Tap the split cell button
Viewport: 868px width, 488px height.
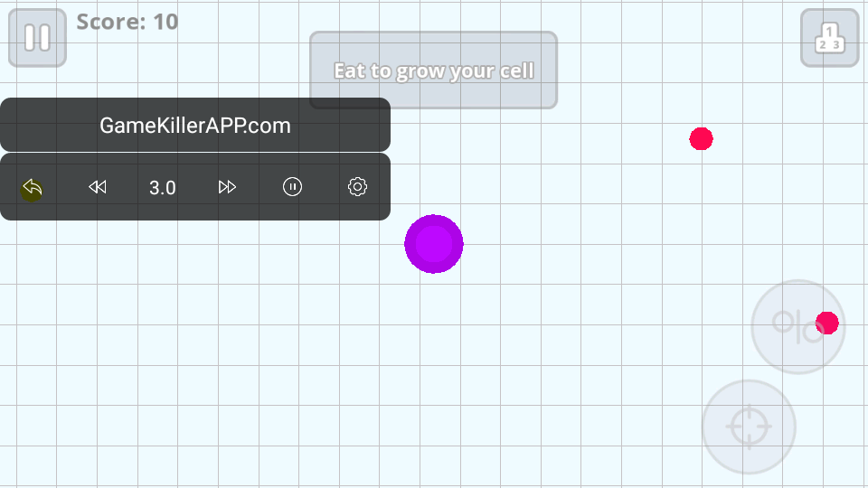click(797, 326)
